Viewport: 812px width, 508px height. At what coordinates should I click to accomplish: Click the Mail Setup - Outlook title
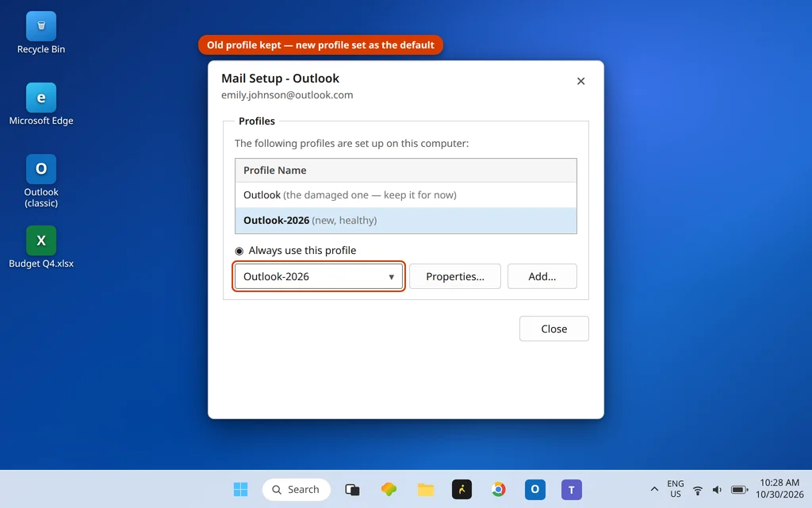280,79
